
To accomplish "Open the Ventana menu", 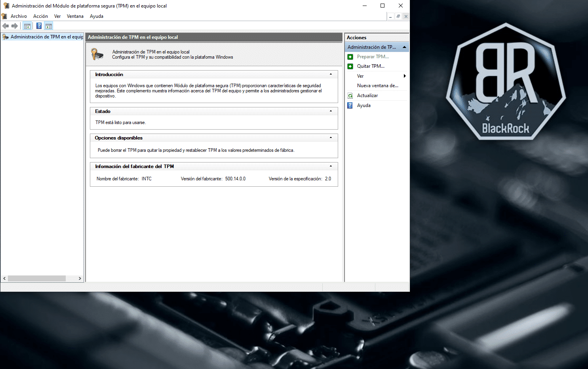I will (x=75, y=16).
